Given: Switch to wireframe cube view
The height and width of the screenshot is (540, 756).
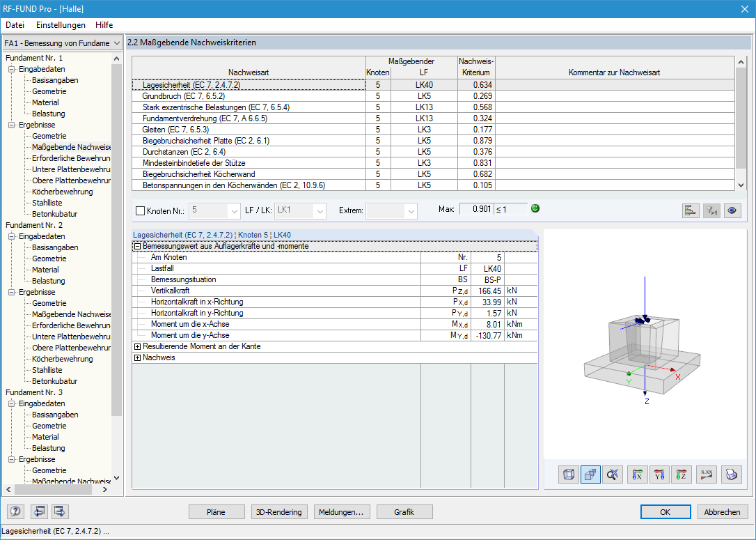Looking at the screenshot, I should 569,475.
